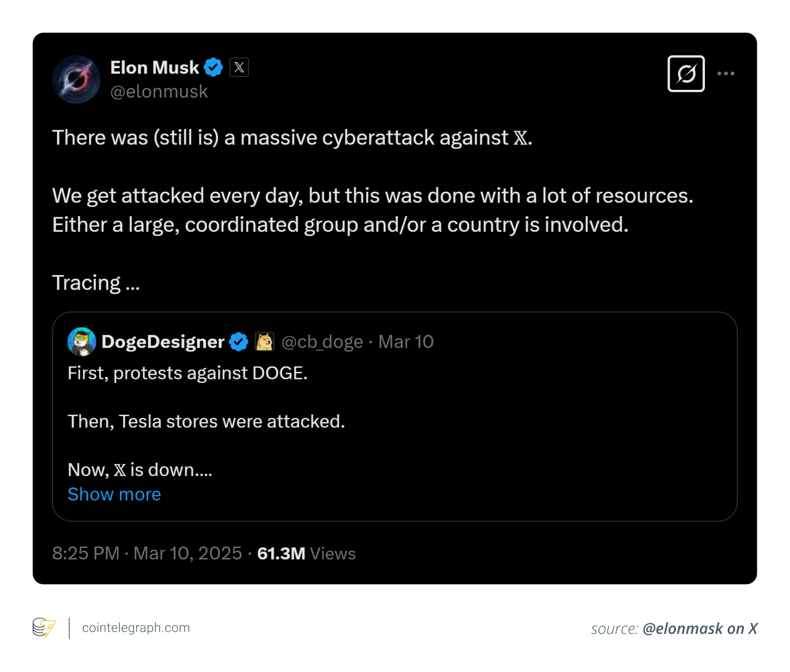Open the cointelegraph.com link
790x672 pixels.
tap(136, 628)
